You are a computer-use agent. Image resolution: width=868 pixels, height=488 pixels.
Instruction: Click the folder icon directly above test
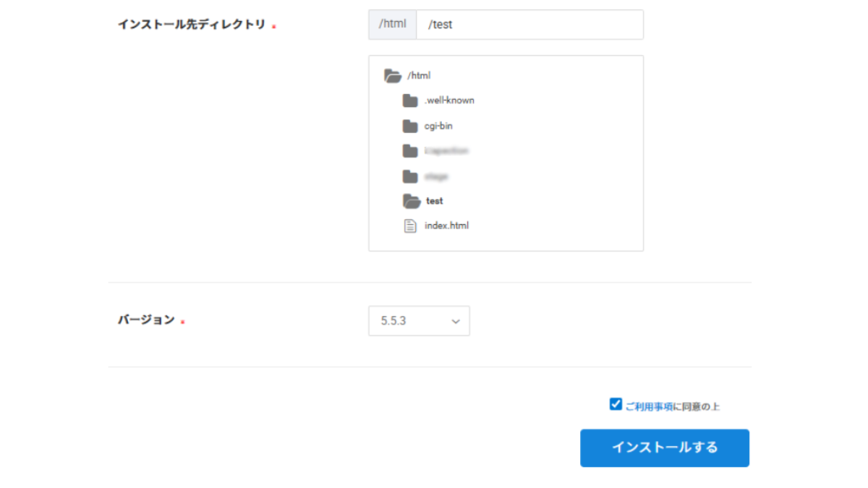pyautogui.click(x=410, y=176)
